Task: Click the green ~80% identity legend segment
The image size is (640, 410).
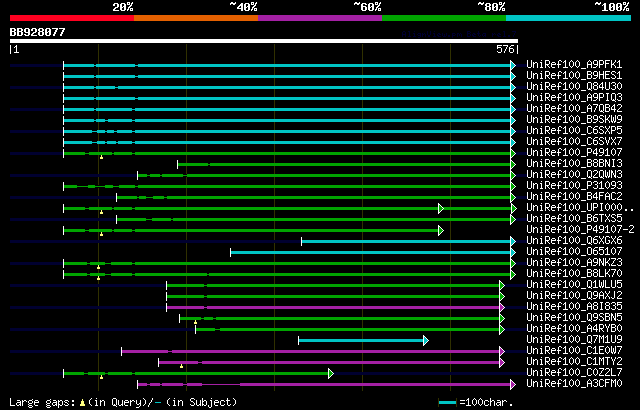Action: coord(444,18)
